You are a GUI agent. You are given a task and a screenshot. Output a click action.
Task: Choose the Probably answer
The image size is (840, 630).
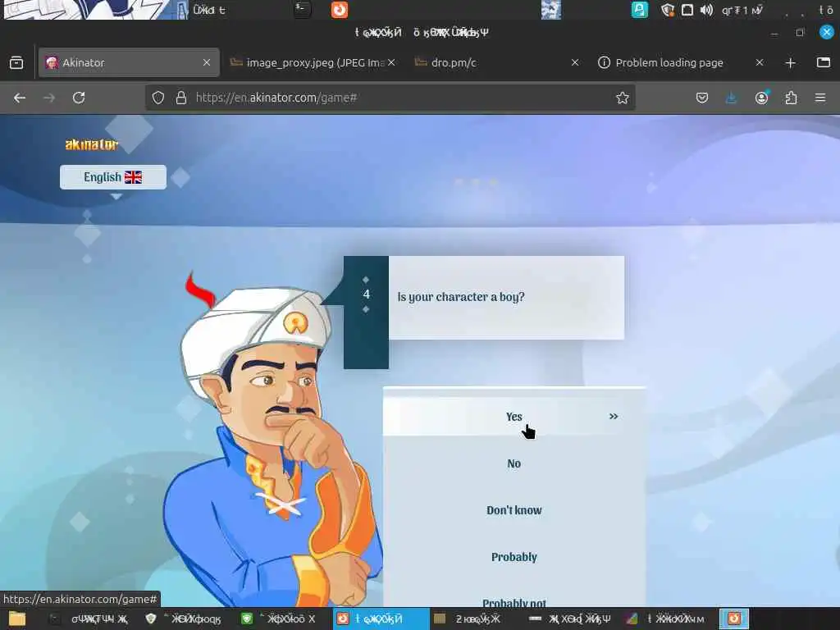pyautogui.click(x=514, y=557)
